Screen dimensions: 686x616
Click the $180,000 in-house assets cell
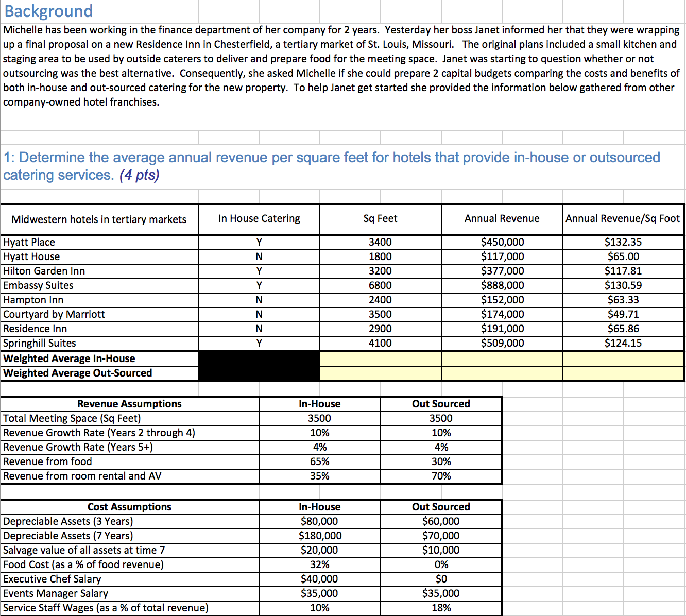coord(320,536)
